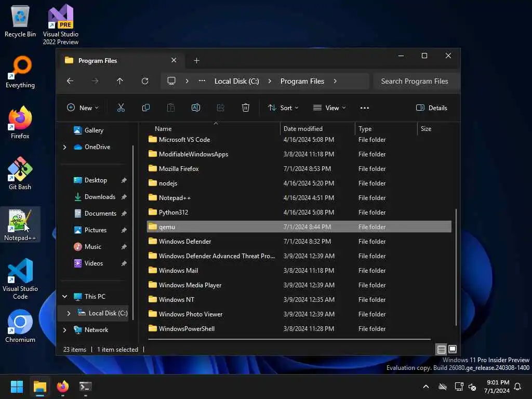The image size is (532, 399).
Task: Click Program Files breadcrumb in address bar
Action: (302, 81)
